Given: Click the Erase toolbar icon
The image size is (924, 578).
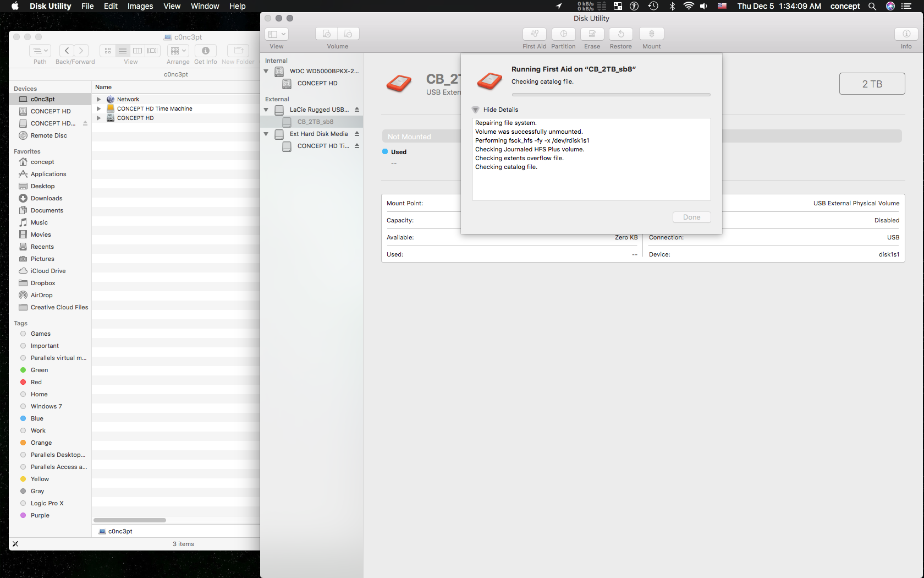Looking at the screenshot, I should click(592, 34).
